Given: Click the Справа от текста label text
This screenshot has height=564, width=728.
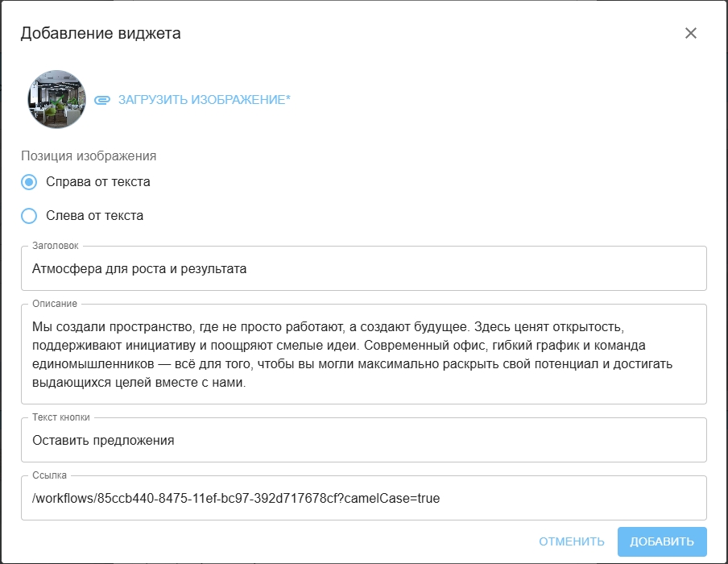Looking at the screenshot, I should click(x=98, y=182).
